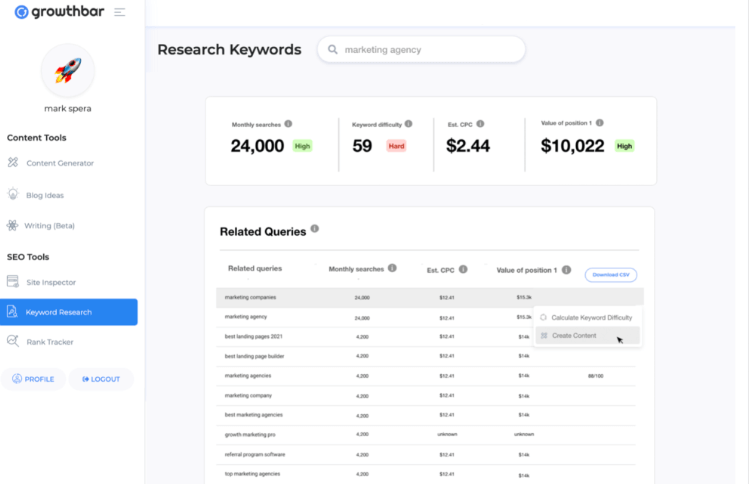Choose Create Content in popup menu
The width and height of the screenshot is (749, 484).
(588, 335)
